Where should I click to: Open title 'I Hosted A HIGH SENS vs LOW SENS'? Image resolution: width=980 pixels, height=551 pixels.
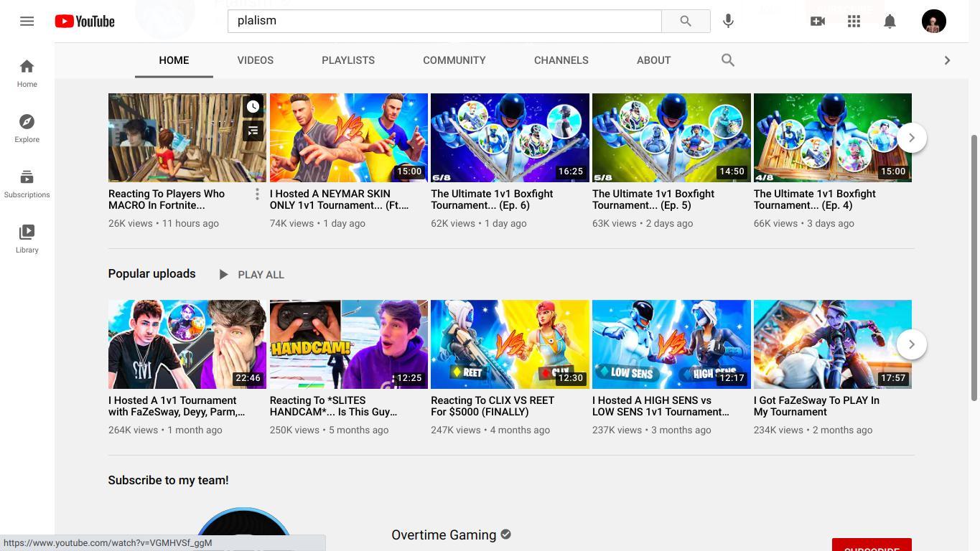661,406
